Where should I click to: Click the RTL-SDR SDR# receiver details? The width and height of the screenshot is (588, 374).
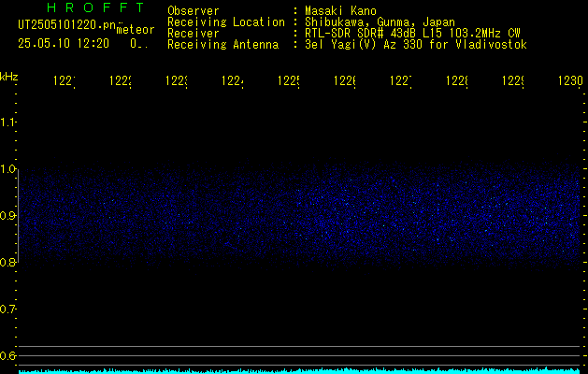point(412,34)
